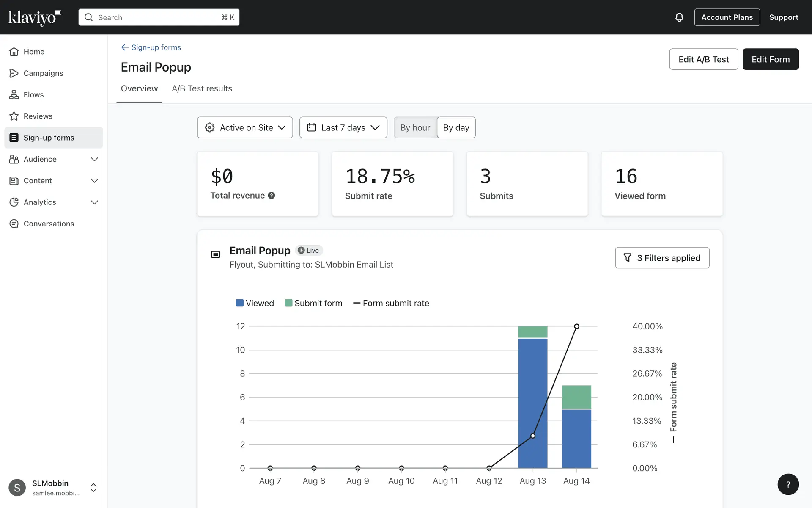Expand the Analytics sidebar section

coord(94,202)
